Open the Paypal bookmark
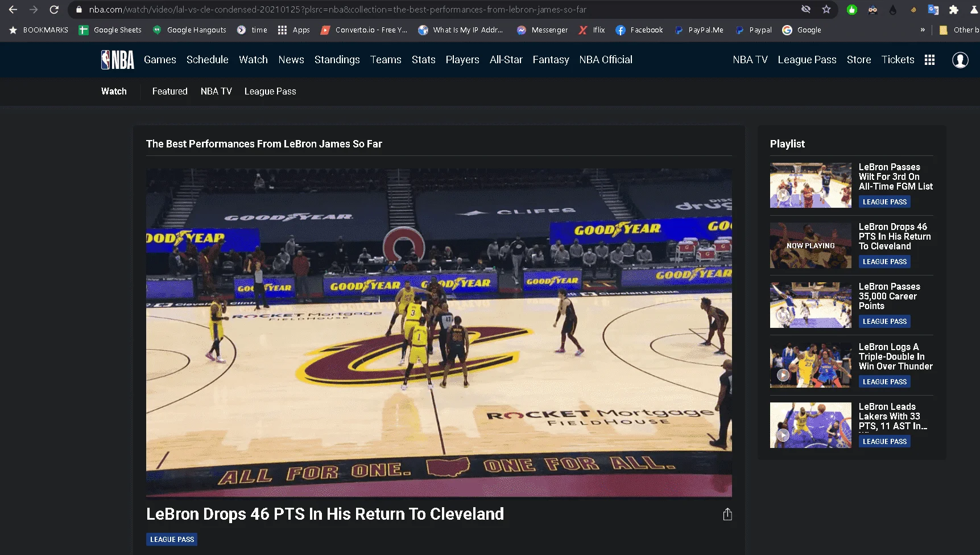The height and width of the screenshot is (555, 980). [754, 30]
